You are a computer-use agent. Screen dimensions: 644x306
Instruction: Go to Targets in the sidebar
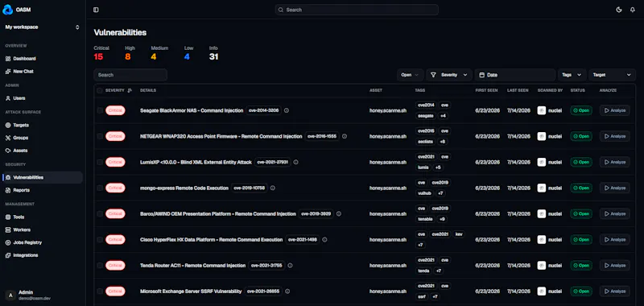tap(43, 126)
